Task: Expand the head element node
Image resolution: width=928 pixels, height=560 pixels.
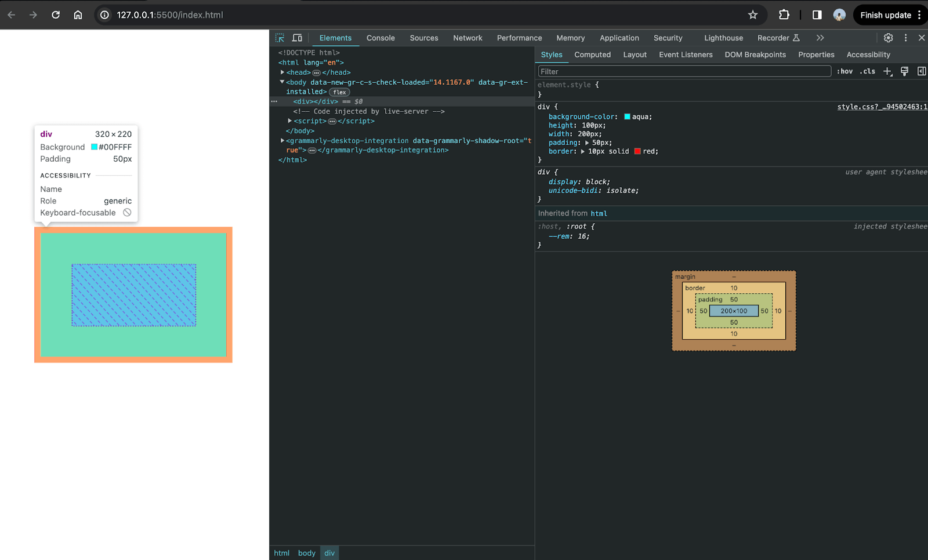Action: click(282, 72)
